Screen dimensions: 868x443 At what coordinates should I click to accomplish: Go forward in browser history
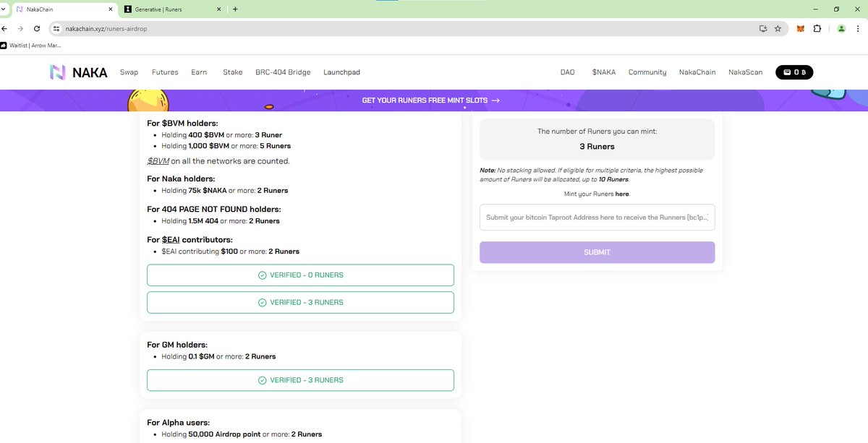[x=20, y=28]
